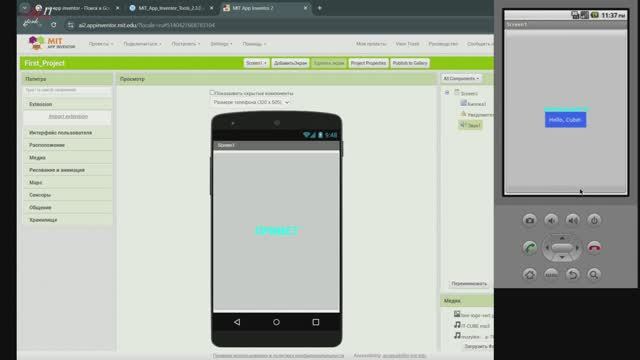This screenshot has width=640, height=360.
Task: Click the emulator MENU button
Action: (x=551, y=275)
